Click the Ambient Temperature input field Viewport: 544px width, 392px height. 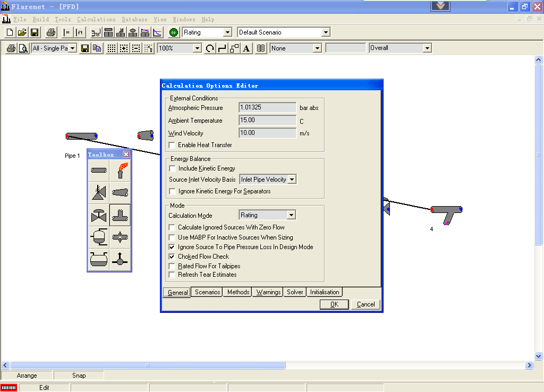[x=268, y=121]
